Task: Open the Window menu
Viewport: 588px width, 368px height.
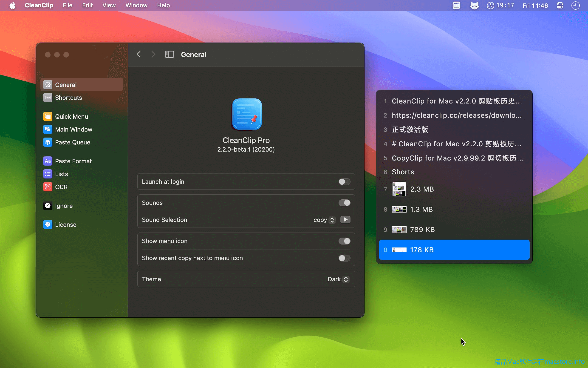Action: point(136,5)
